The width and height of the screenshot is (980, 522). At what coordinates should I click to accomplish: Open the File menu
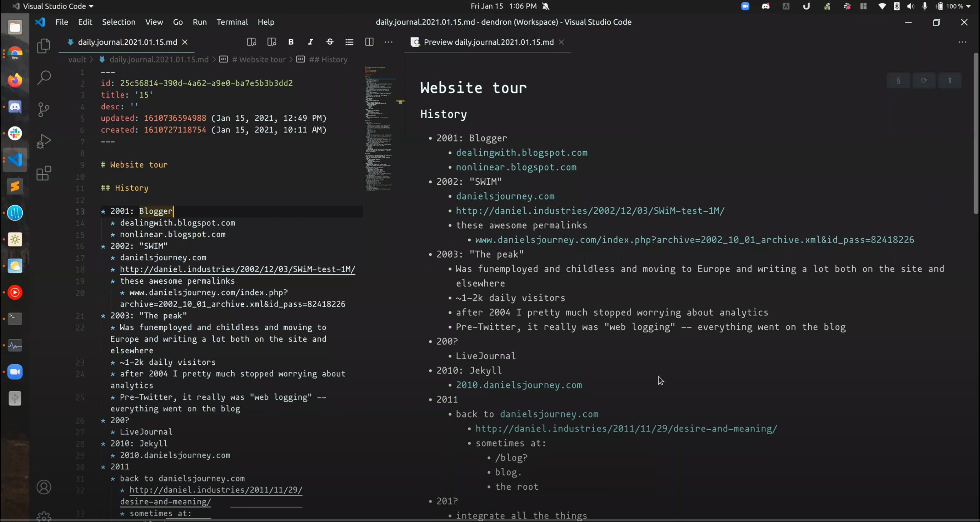(x=62, y=22)
